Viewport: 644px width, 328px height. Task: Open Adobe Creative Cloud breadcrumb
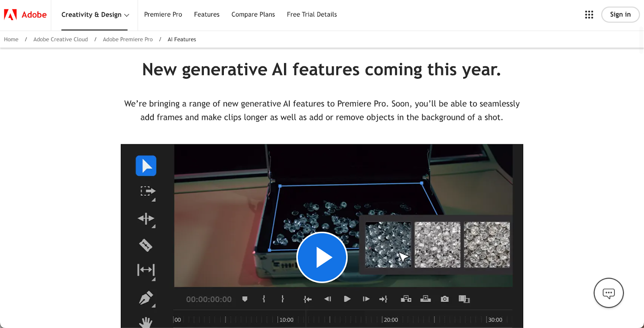pyautogui.click(x=60, y=39)
